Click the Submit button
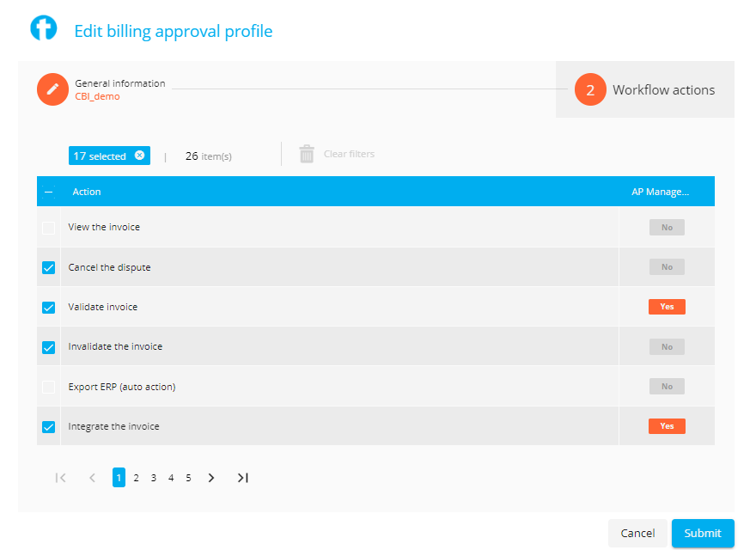This screenshot has height=550, width=756. coord(703,533)
